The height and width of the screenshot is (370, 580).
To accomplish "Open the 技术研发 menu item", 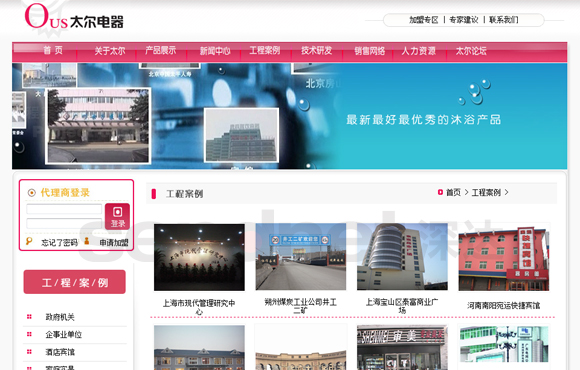I will pyautogui.click(x=316, y=50).
